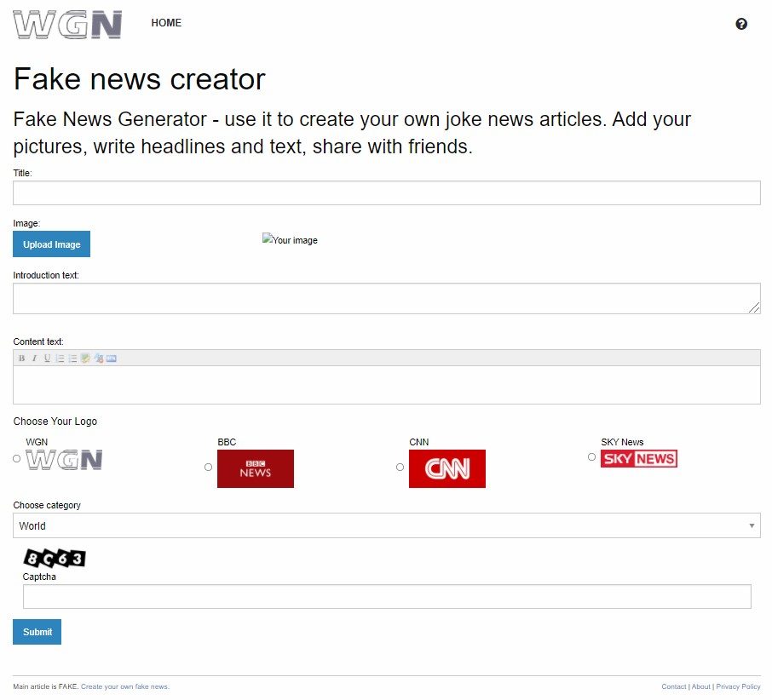Open the Contact footer link
Viewport: 772px width, 700px height.
point(673,686)
